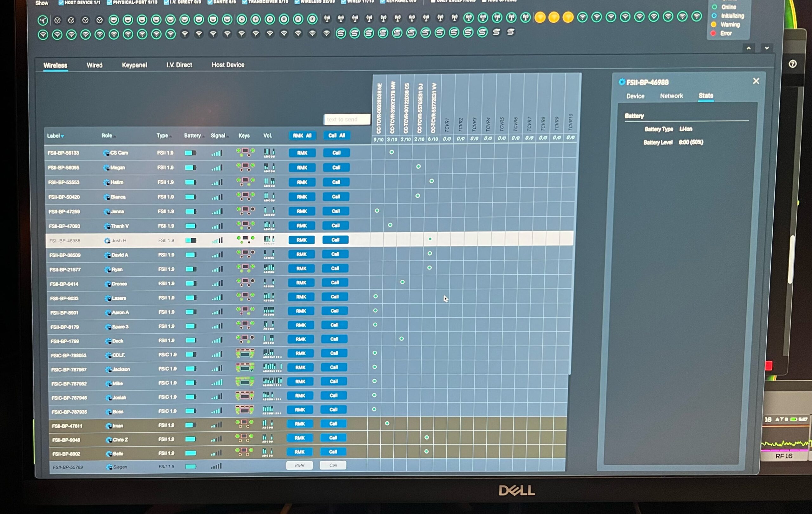
Task: Collapse status panel with up chevron
Action: 749,48
